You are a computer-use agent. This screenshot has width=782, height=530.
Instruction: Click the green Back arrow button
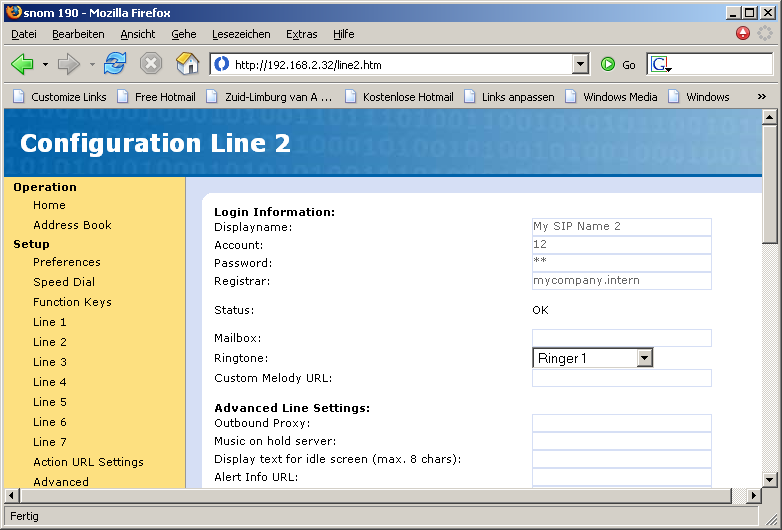tap(22, 64)
